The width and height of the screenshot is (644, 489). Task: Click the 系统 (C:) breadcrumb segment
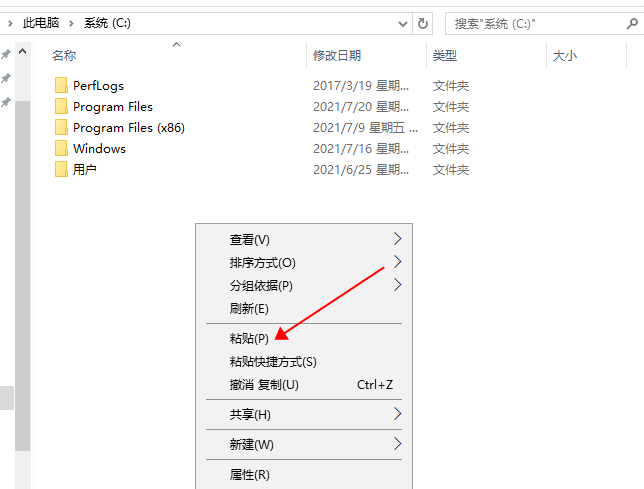pos(105,22)
